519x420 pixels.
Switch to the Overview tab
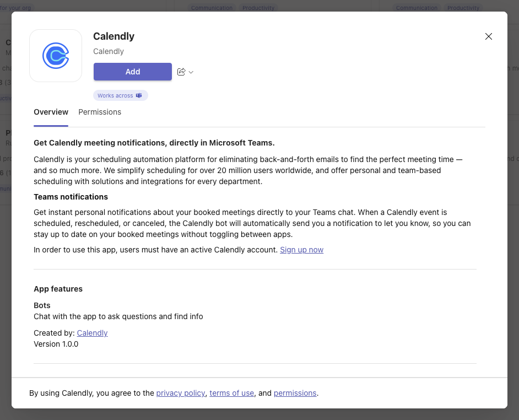pyautogui.click(x=51, y=112)
